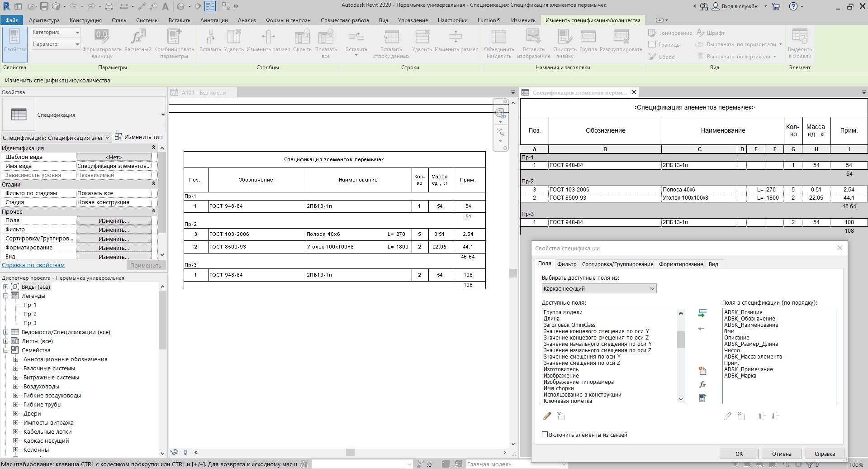The image size is (868, 469).
Task: Open the Архитектура ribbon tab
Action: tap(44, 20)
